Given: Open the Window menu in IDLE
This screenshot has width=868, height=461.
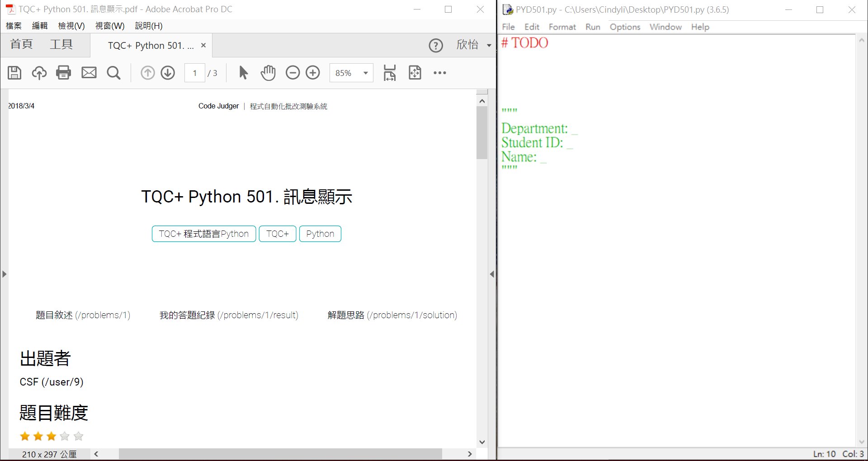Looking at the screenshot, I should [665, 27].
